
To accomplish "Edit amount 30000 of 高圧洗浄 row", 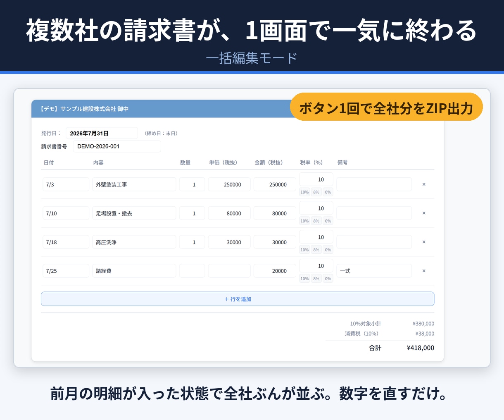I will coord(275,242).
